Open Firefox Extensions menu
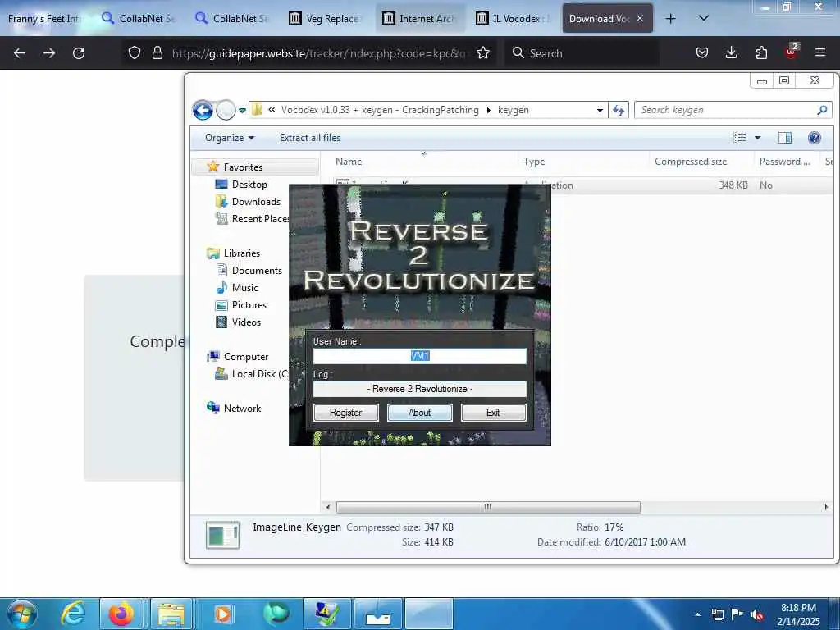 coord(761,53)
